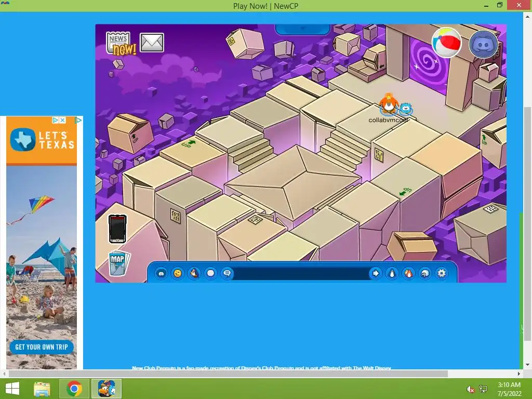
Task: Open the Windows Start button
Action: pyautogui.click(x=12, y=389)
